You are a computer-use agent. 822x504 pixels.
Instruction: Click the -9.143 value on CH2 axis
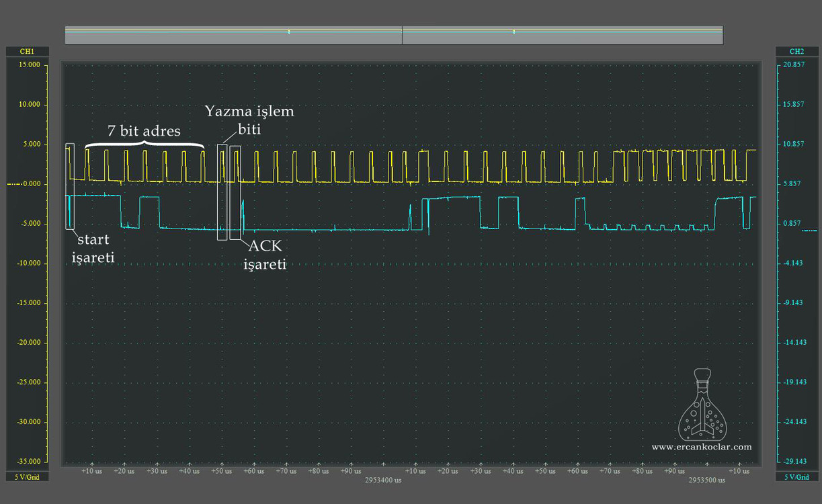[x=794, y=303]
